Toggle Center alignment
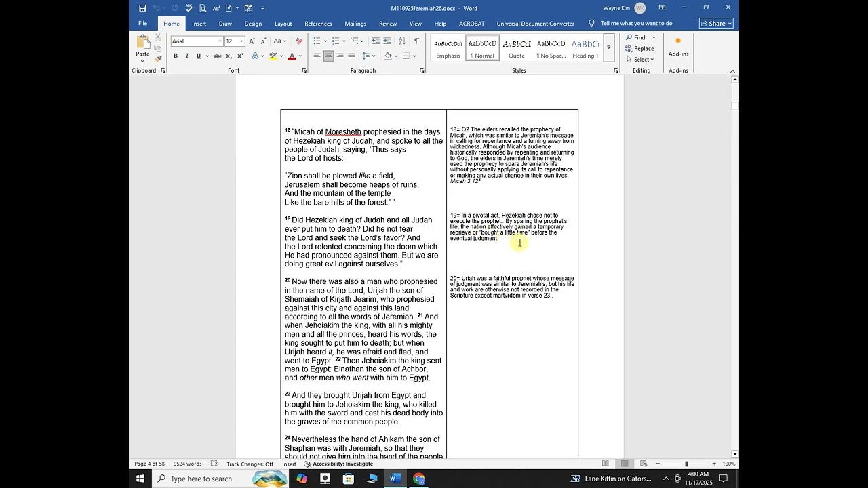Viewport: 868px width, 488px height. (x=328, y=56)
